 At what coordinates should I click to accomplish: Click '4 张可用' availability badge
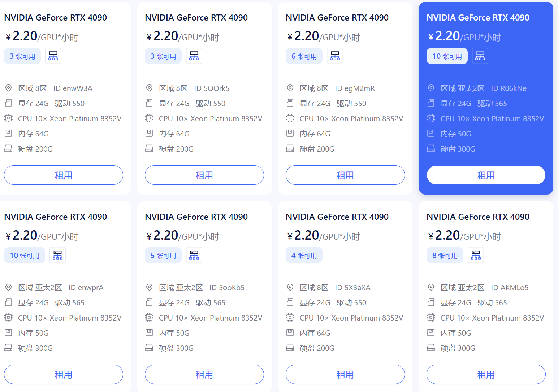(x=304, y=256)
